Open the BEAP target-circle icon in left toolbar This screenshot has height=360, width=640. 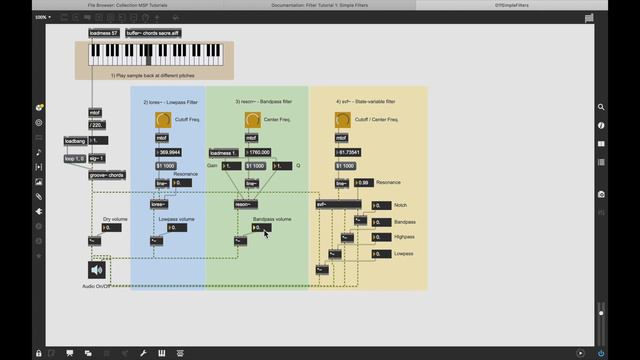coord(39,122)
